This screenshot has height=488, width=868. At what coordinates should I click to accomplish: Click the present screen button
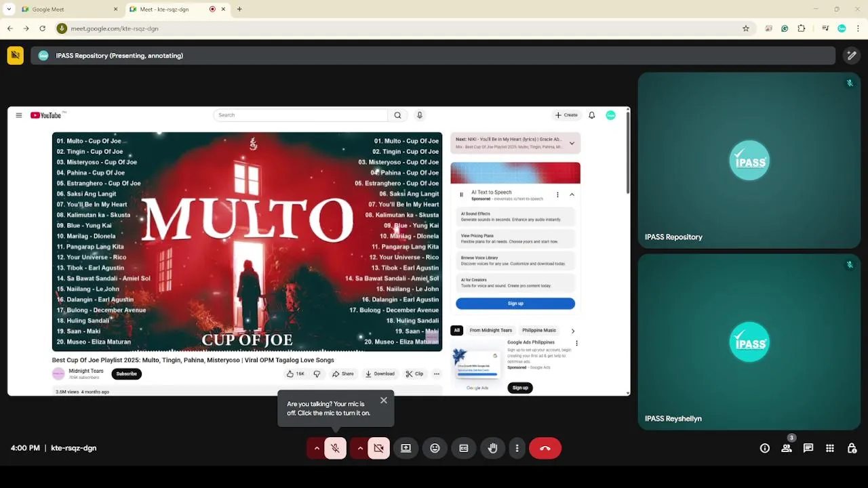(x=406, y=448)
